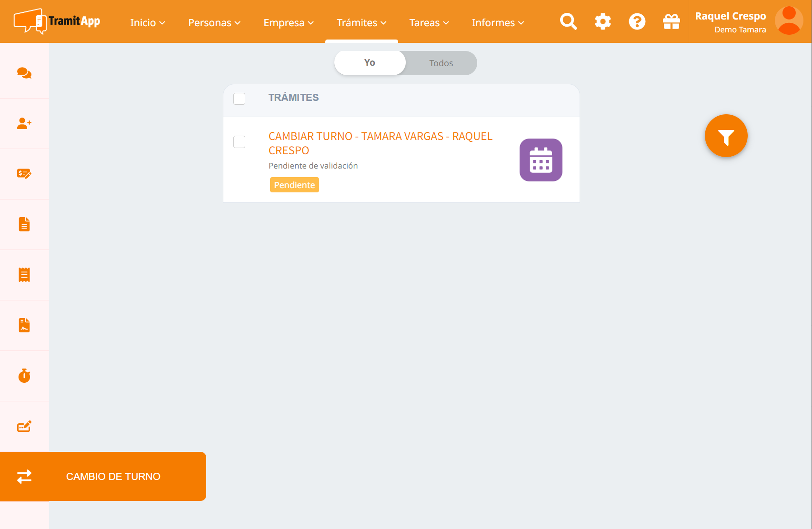Click the gift box icon

click(x=671, y=21)
